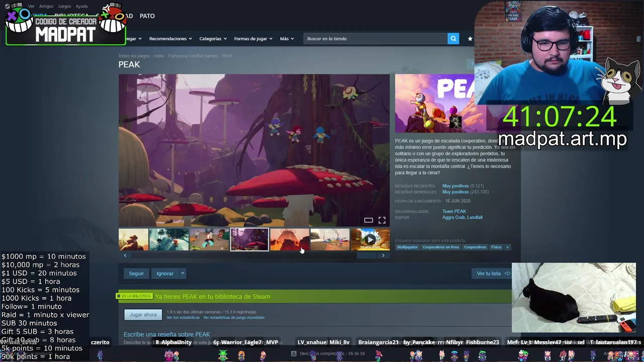Select the second blue forest screenshot thumbnail
644x362 pixels.
click(169, 239)
